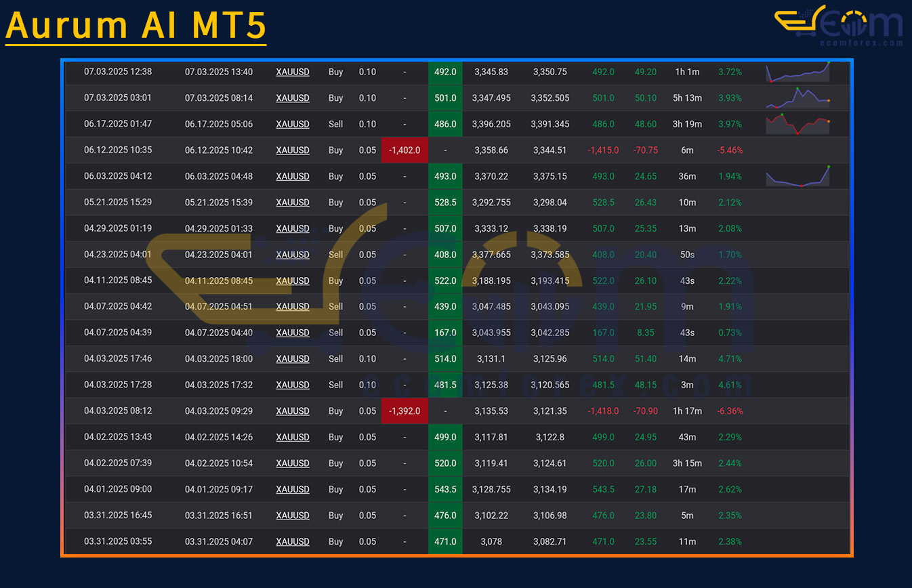912x588 pixels.
Task: Open sparkline chart for 06.17.2025 01:47 trade
Action: coord(797,124)
